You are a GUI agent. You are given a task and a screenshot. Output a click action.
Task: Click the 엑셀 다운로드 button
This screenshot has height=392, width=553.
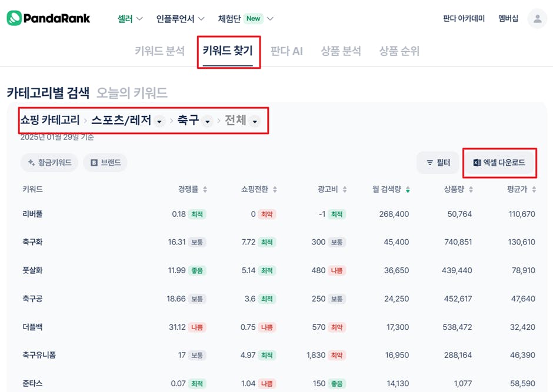click(499, 163)
